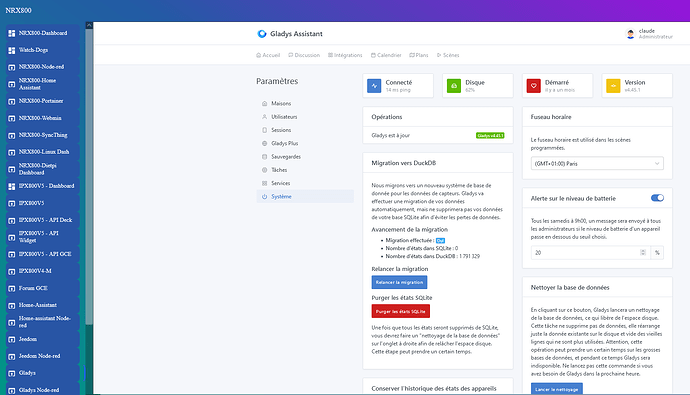Open the Plans tab

coord(418,55)
